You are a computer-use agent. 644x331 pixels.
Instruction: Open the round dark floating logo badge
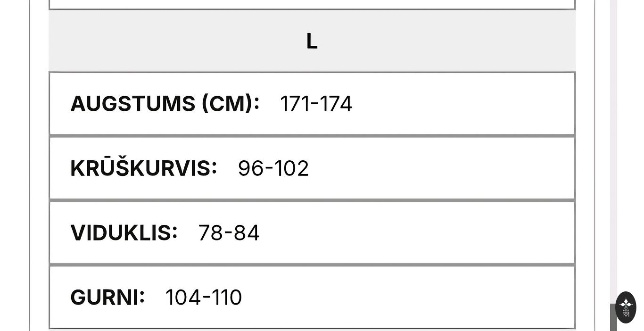tap(626, 307)
